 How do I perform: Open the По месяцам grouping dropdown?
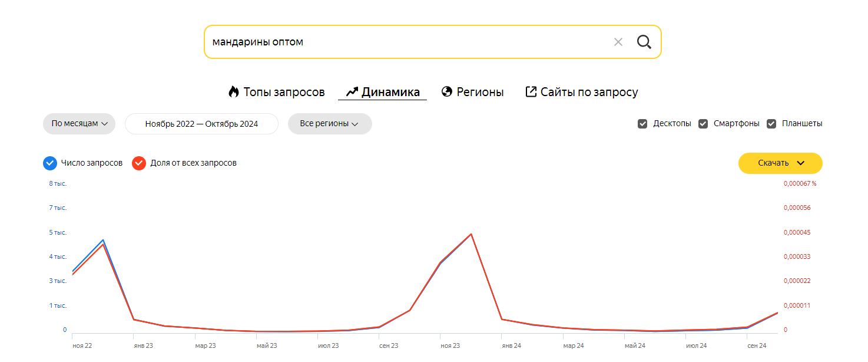click(x=79, y=124)
